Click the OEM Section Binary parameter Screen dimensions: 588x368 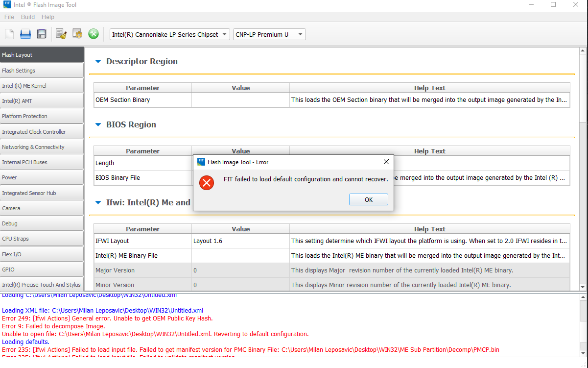point(142,99)
